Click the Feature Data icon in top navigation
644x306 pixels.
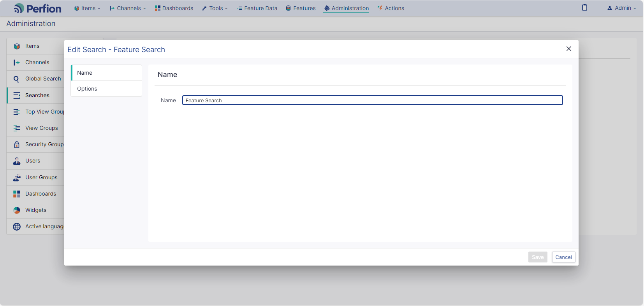point(239,8)
